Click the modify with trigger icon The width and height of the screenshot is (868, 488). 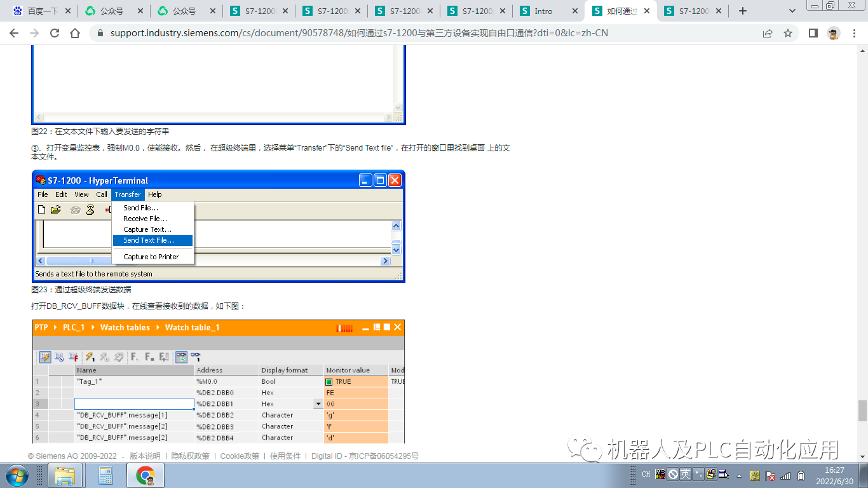point(104,357)
